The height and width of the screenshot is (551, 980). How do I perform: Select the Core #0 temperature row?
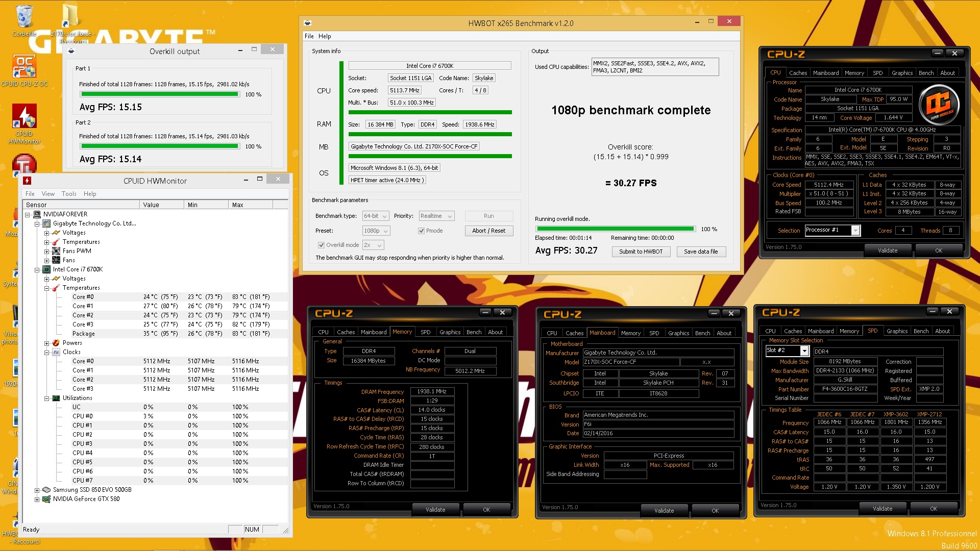point(156,297)
